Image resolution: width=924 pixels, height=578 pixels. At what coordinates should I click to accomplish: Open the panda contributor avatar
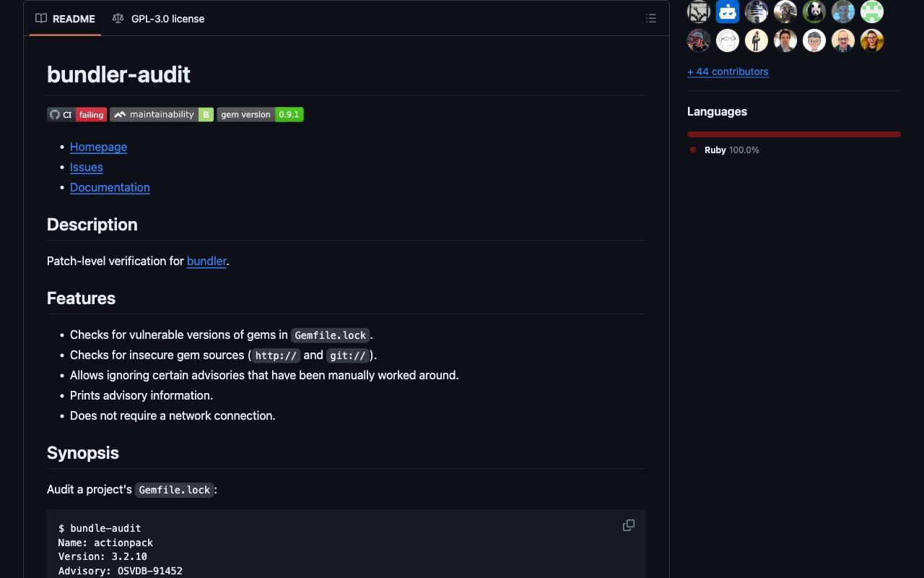pos(814,12)
